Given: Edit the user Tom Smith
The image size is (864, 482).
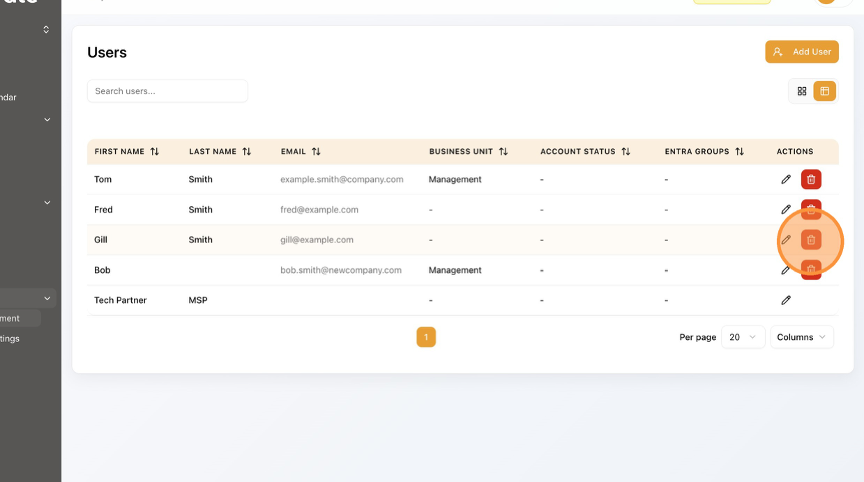Looking at the screenshot, I should [x=786, y=180].
